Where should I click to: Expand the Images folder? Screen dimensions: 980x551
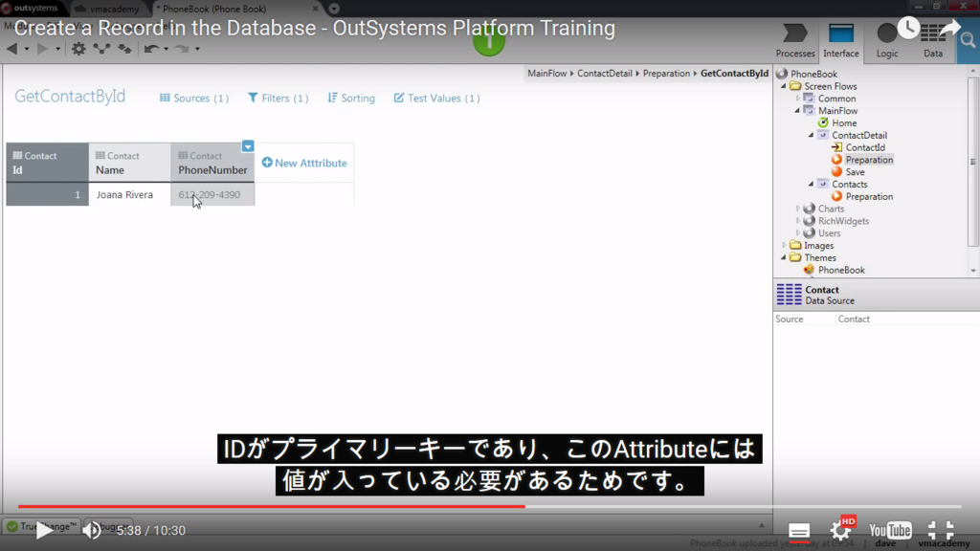pyautogui.click(x=784, y=246)
